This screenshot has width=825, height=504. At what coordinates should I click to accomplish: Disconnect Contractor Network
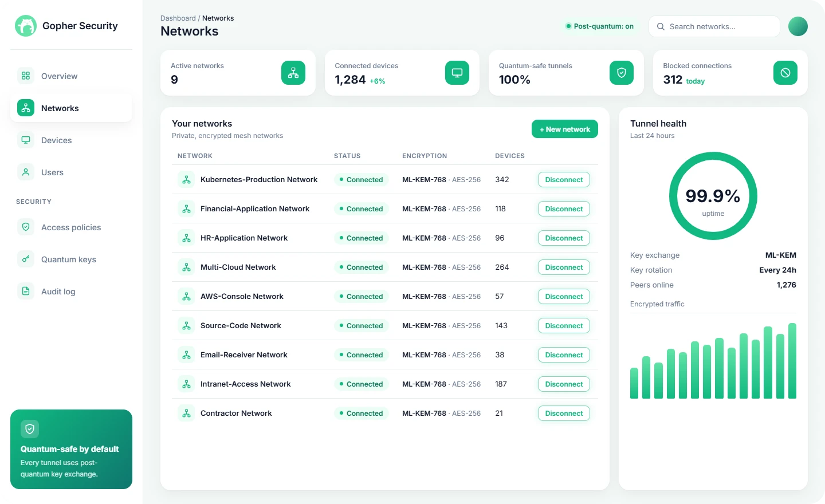564,413
